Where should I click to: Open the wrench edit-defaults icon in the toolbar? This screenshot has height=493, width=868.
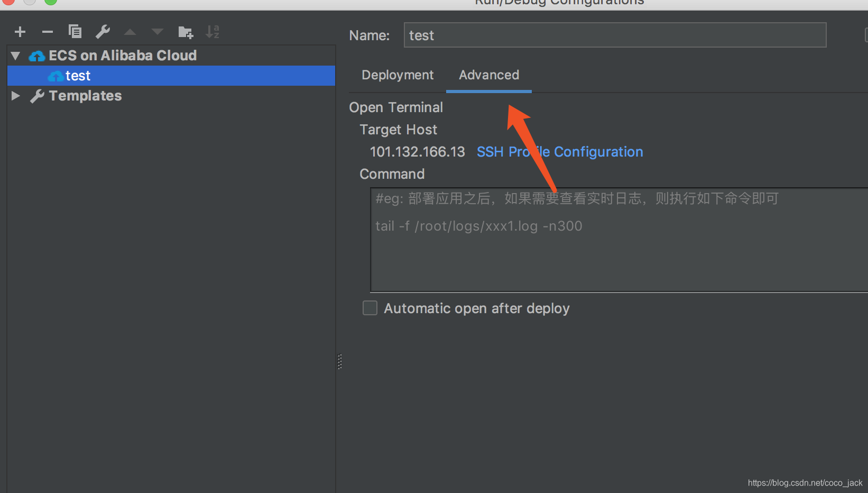point(103,32)
